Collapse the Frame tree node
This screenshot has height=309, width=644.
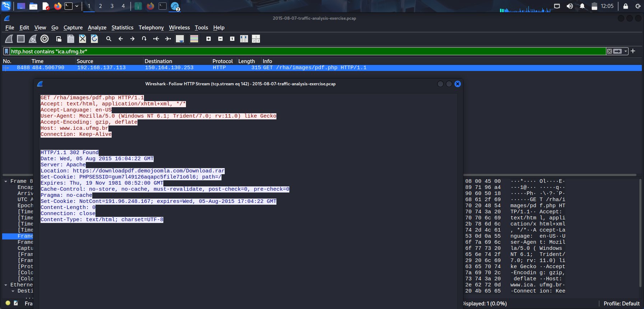(6, 181)
